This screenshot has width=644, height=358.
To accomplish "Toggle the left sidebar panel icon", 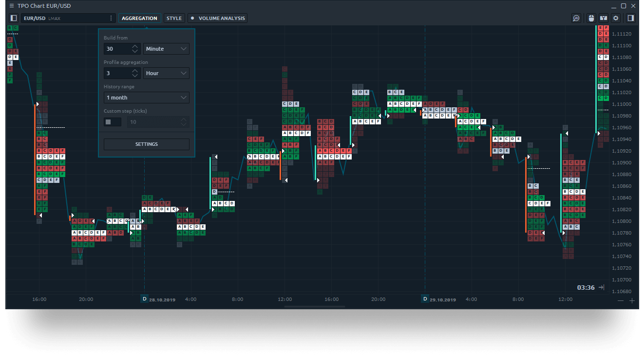I will (14, 18).
